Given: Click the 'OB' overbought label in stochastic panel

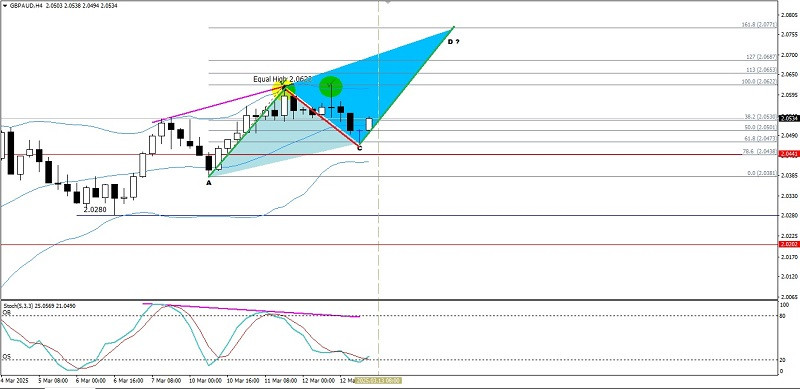Looking at the screenshot, I should [x=6, y=312].
